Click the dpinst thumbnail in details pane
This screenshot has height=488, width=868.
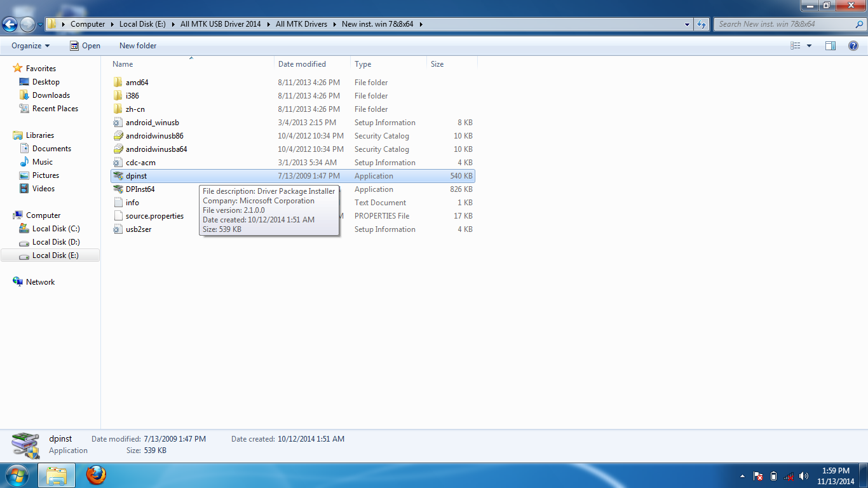pos(26,445)
